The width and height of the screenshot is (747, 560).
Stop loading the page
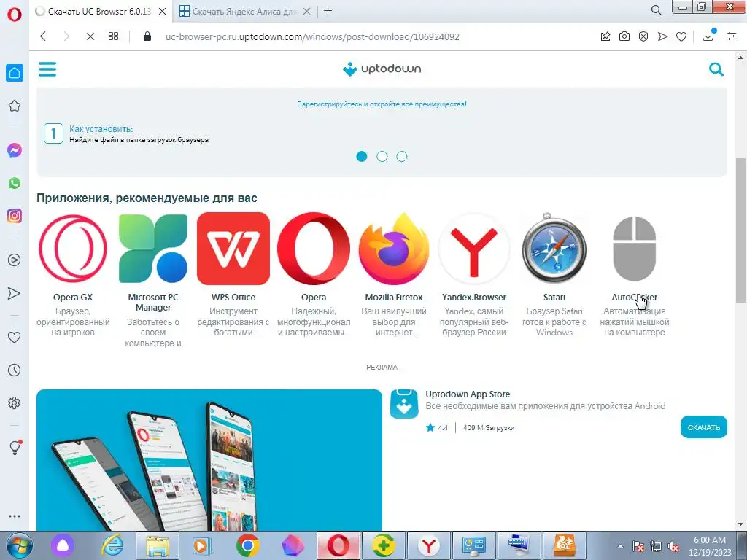90,36
